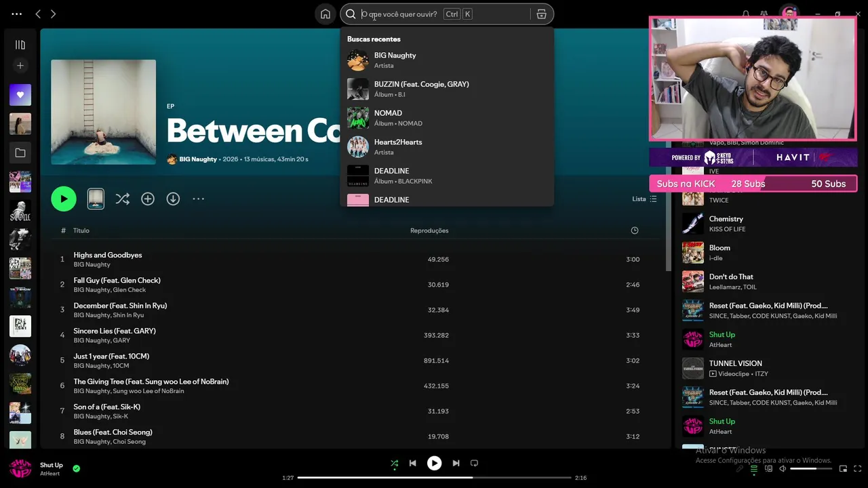Image resolution: width=868 pixels, height=488 pixels.
Task: Open Liked Songs purple heart tile
Action: click(20, 95)
